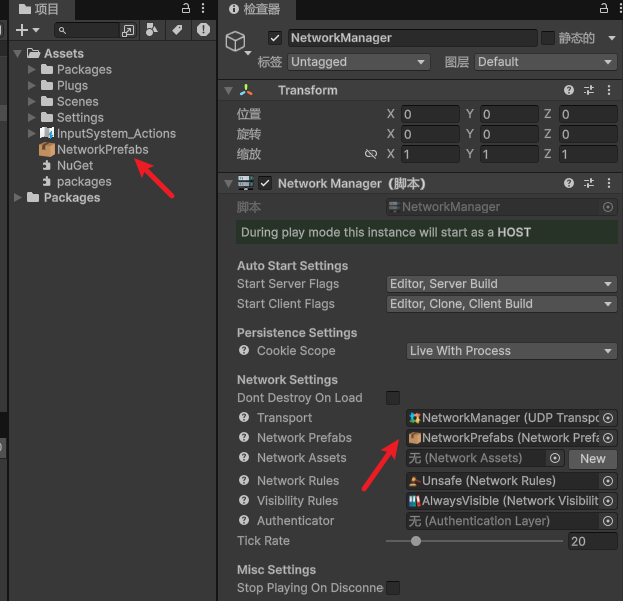Expand the Scenes folder

click(x=32, y=101)
